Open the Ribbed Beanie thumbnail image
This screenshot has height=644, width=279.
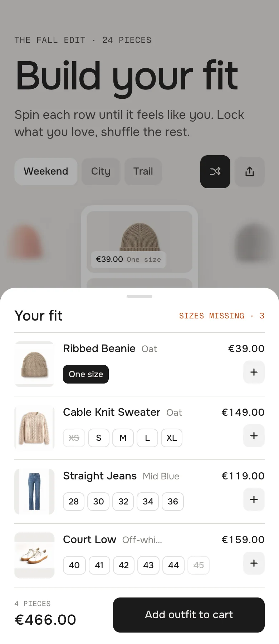click(x=34, y=364)
